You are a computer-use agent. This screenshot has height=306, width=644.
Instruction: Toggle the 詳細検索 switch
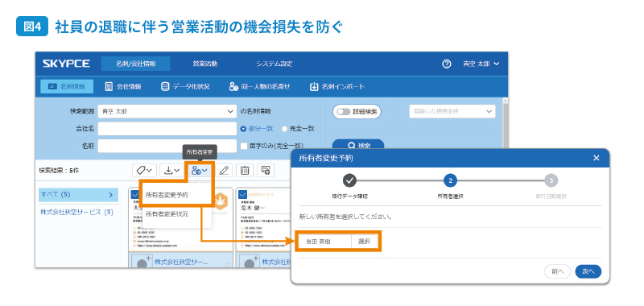(345, 111)
